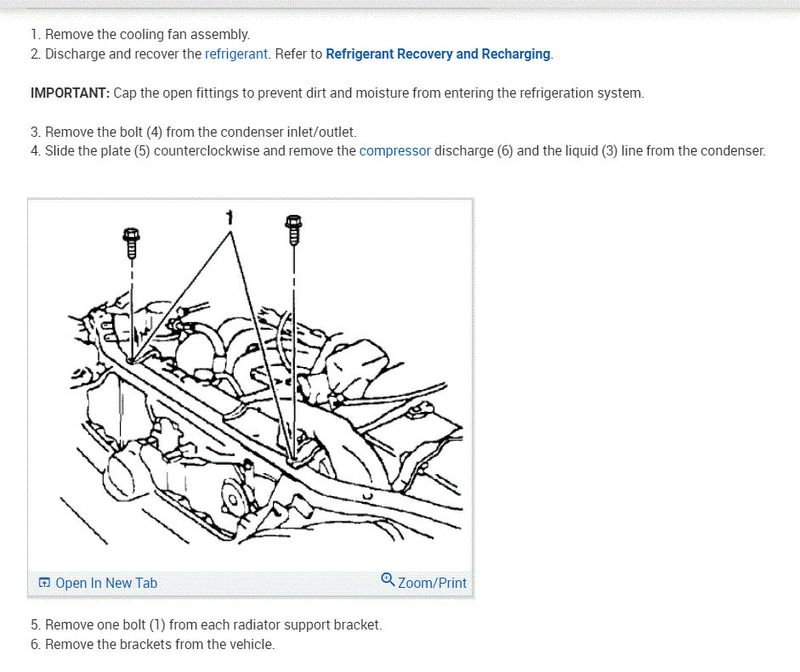Click Open In New Tab link

coord(106,583)
